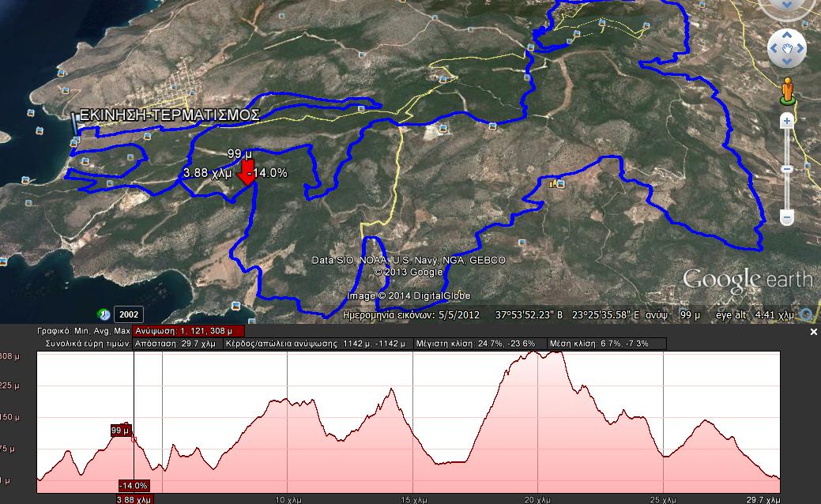The width and height of the screenshot is (821, 504).
Task: Click the photo icon near yellow hiker marker
Action: click(561, 184)
